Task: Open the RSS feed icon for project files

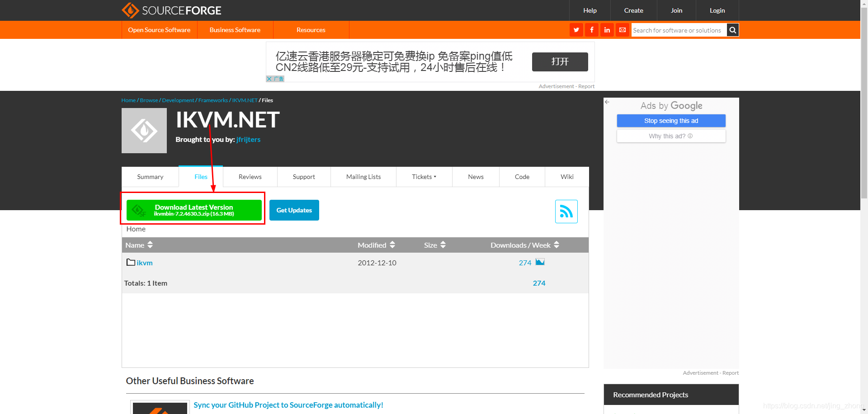Action: [x=566, y=211]
